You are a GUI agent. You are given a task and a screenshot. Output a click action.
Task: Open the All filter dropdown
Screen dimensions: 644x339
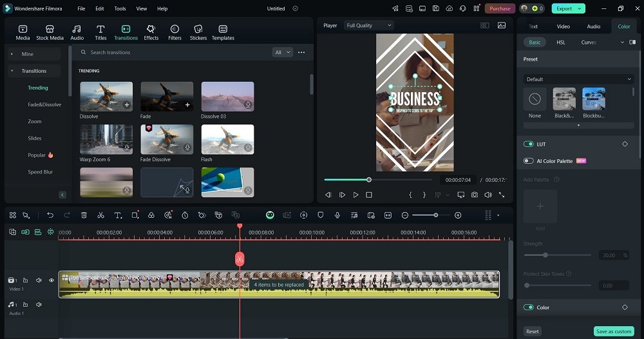click(x=283, y=52)
